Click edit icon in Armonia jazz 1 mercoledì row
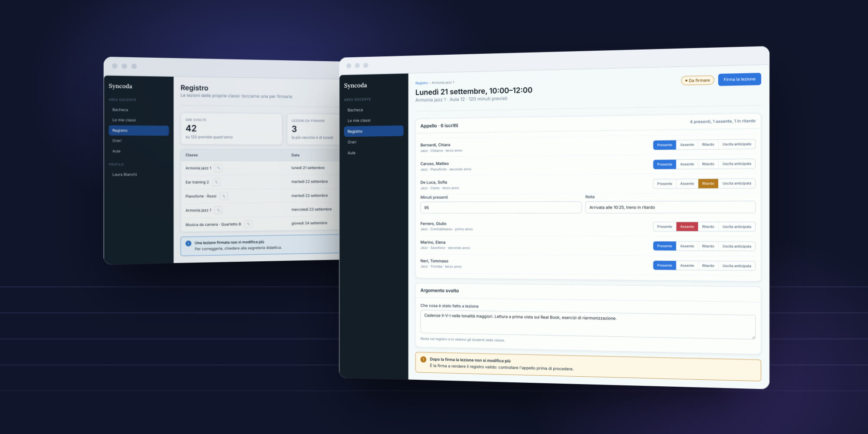The image size is (868, 434). coord(219,210)
